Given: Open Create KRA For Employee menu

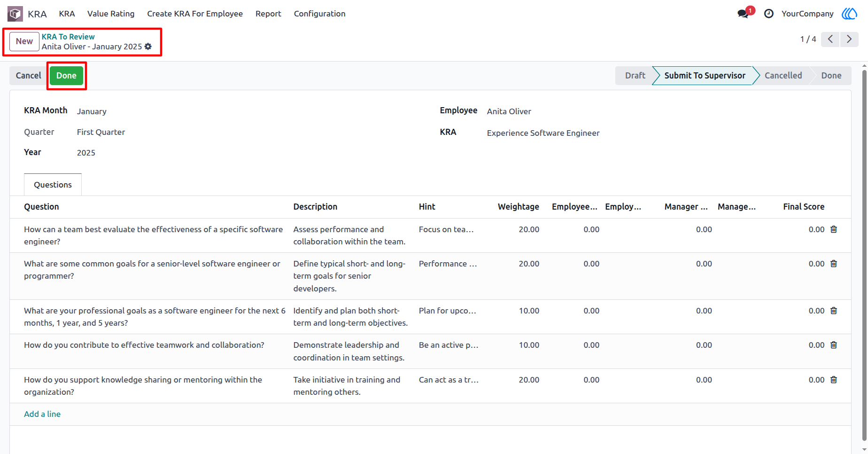Looking at the screenshot, I should click(195, 14).
